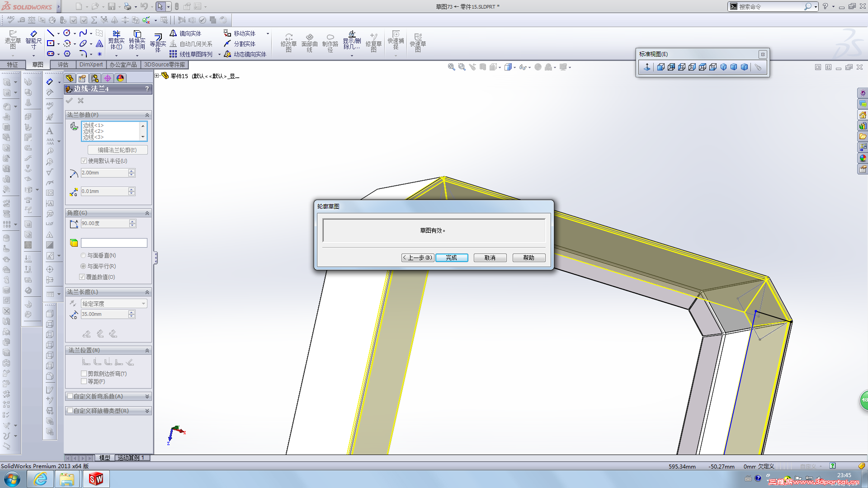This screenshot has height=488, width=868.
Task: Click the Exit Sketch icon
Action: pyautogui.click(x=13, y=34)
